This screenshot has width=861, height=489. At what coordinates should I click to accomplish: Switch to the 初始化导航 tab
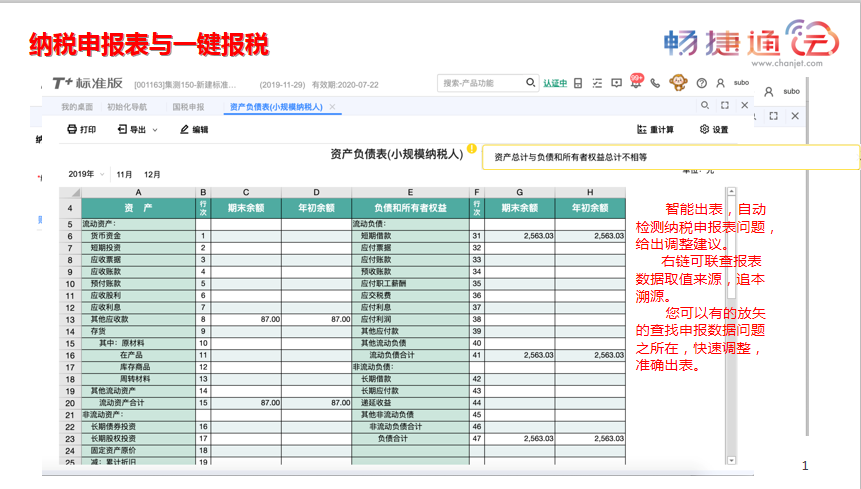coord(127,106)
